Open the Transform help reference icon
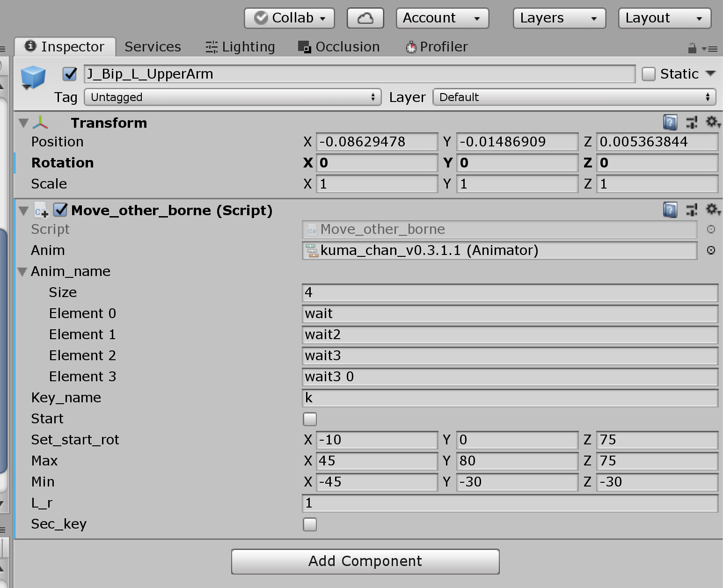The image size is (723, 588). pos(670,123)
